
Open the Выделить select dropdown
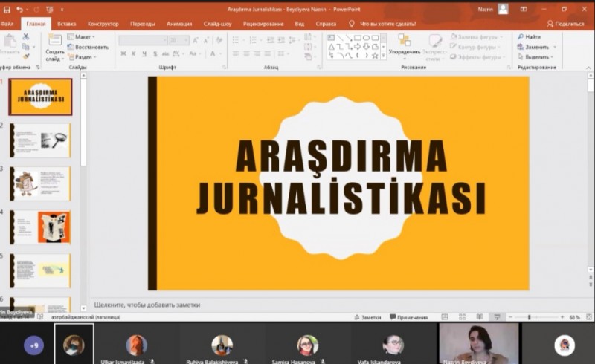[x=535, y=57]
